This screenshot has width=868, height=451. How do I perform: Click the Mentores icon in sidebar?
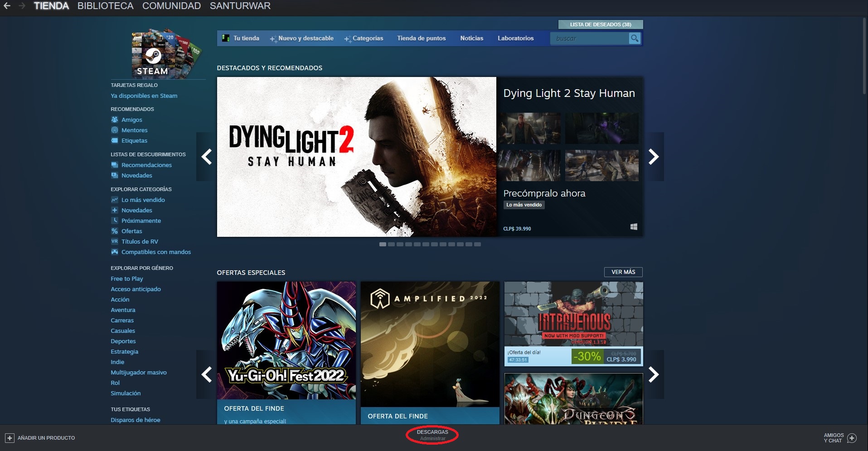pyautogui.click(x=115, y=130)
